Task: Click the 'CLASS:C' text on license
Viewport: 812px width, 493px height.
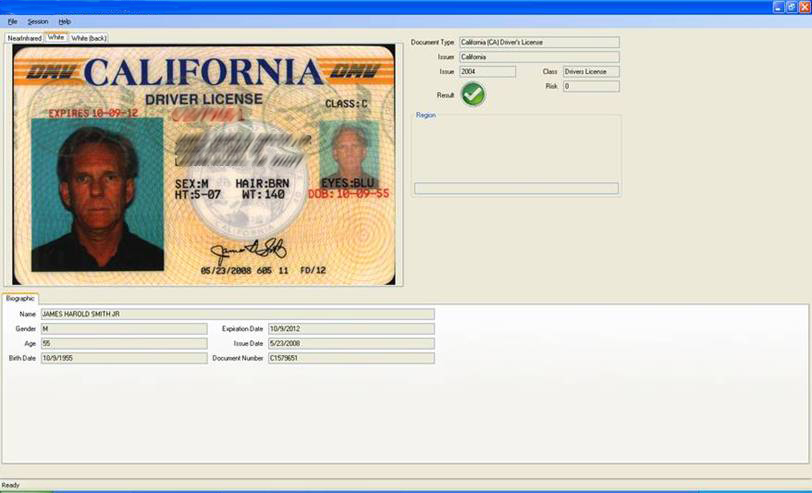Action: (x=346, y=104)
